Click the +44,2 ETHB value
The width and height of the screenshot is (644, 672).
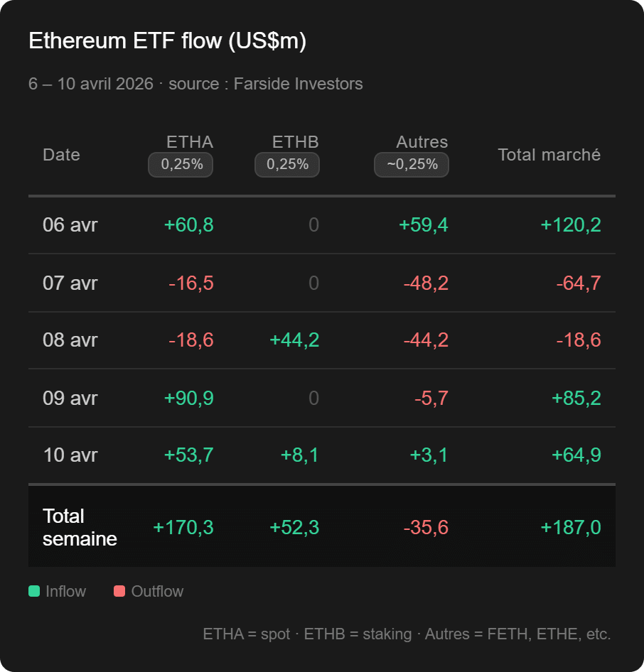pyautogui.click(x=294, y=340)
